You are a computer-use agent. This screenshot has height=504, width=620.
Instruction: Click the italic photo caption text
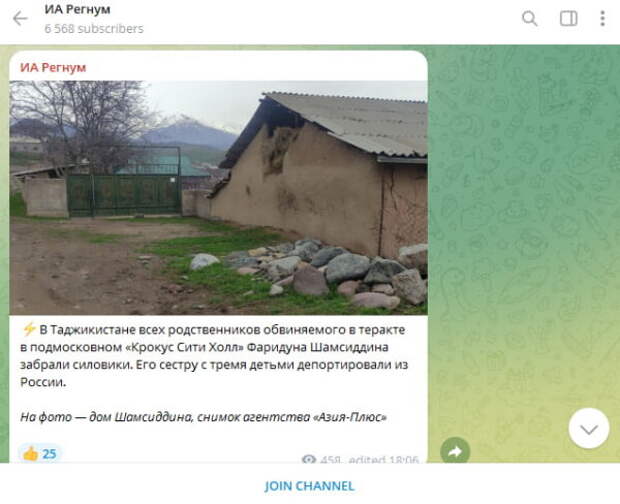[203, 417]
